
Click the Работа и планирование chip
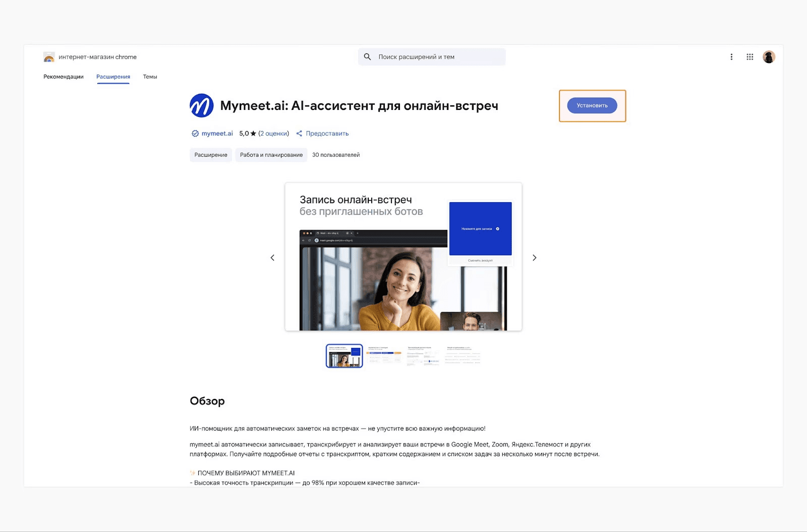[x=271, y=155]
